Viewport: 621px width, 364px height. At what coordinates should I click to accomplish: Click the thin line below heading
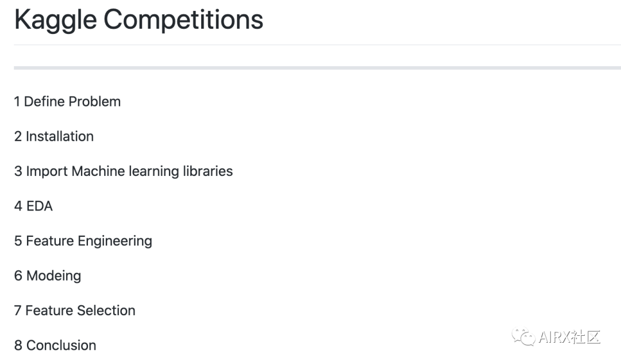[317, 45]
